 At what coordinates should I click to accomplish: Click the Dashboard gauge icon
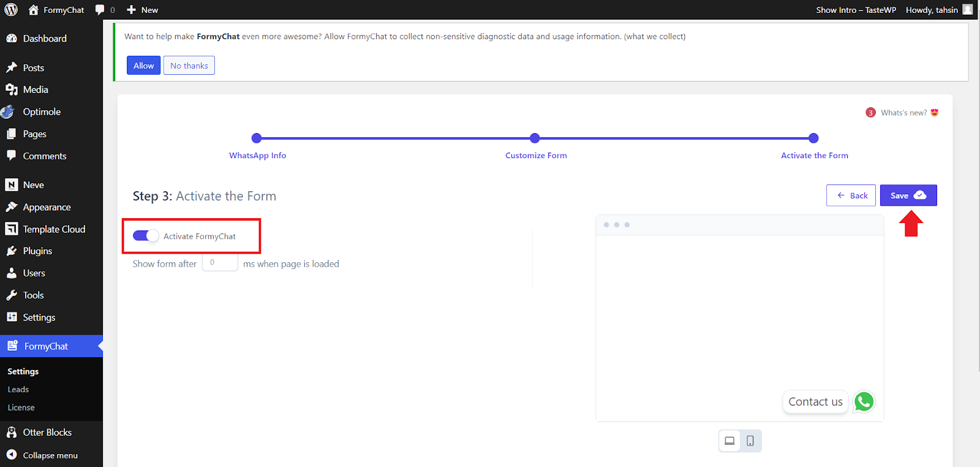tap(12, 38)
